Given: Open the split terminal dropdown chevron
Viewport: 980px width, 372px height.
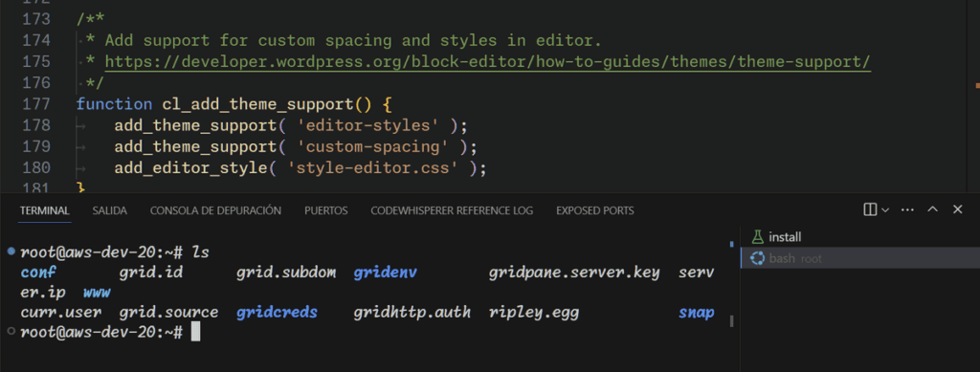Looking at the screenshot, I should point(885,210).
